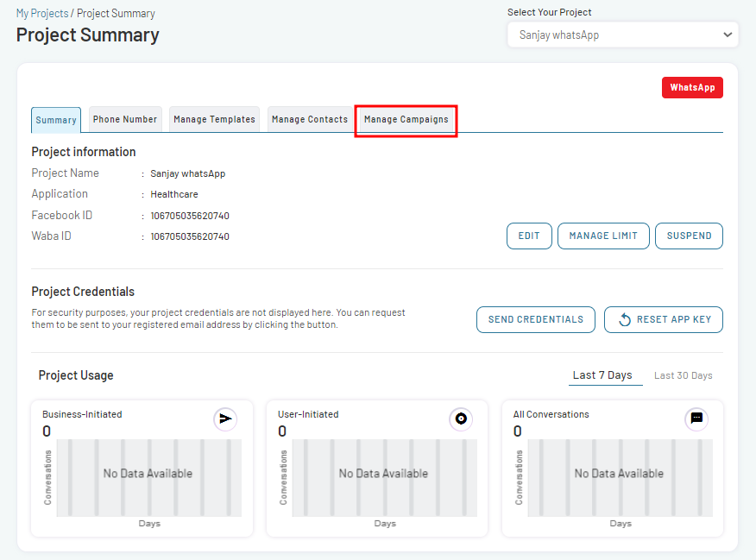Click the red WhatsApp badge

[x=692, y=87]
